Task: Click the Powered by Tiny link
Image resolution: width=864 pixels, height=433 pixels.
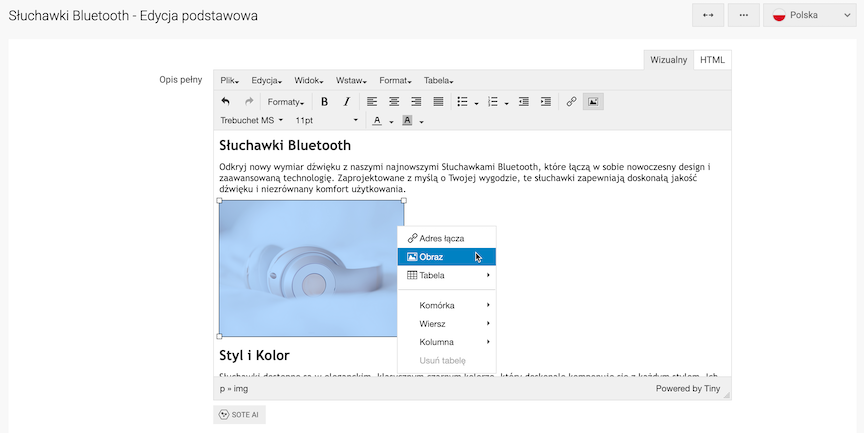Action: 688,388
